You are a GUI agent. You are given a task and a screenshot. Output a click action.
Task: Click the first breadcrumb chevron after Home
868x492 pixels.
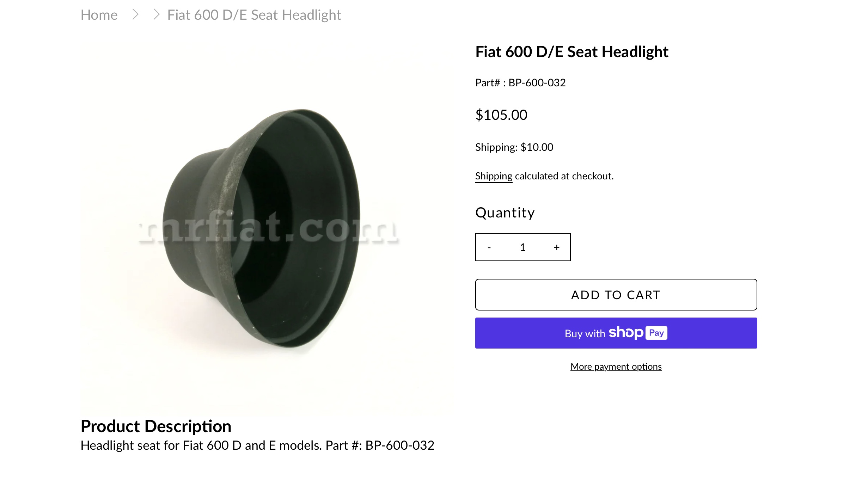pos(135,15)
